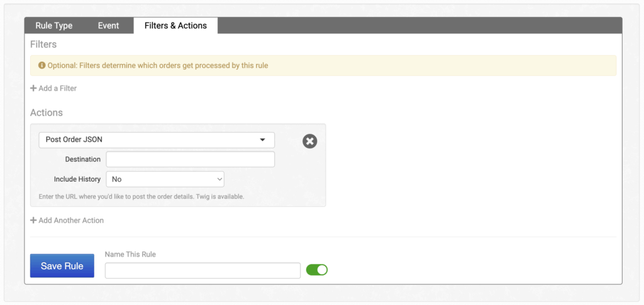Click the arrow on Post Order JSON selector

(262, 140)
